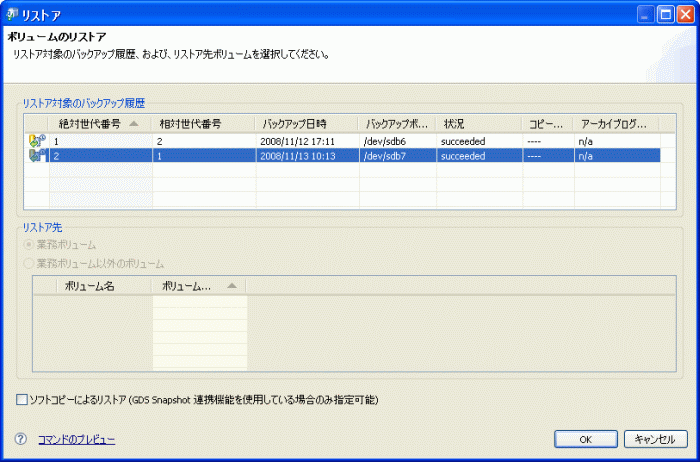Click the backup icon in generation 2 row
Screen dimensions: 700x462
click(x=37, y=156)
